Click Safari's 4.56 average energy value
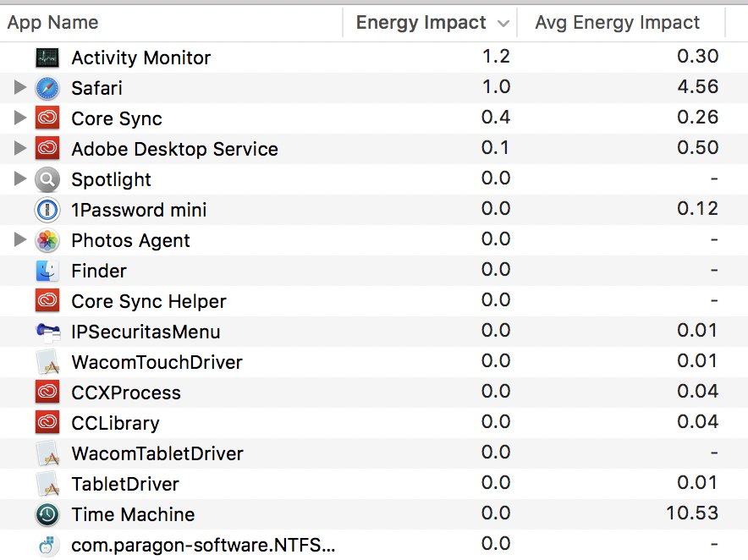The width and height of the screenshot is (748, 560). click(698, 87)
